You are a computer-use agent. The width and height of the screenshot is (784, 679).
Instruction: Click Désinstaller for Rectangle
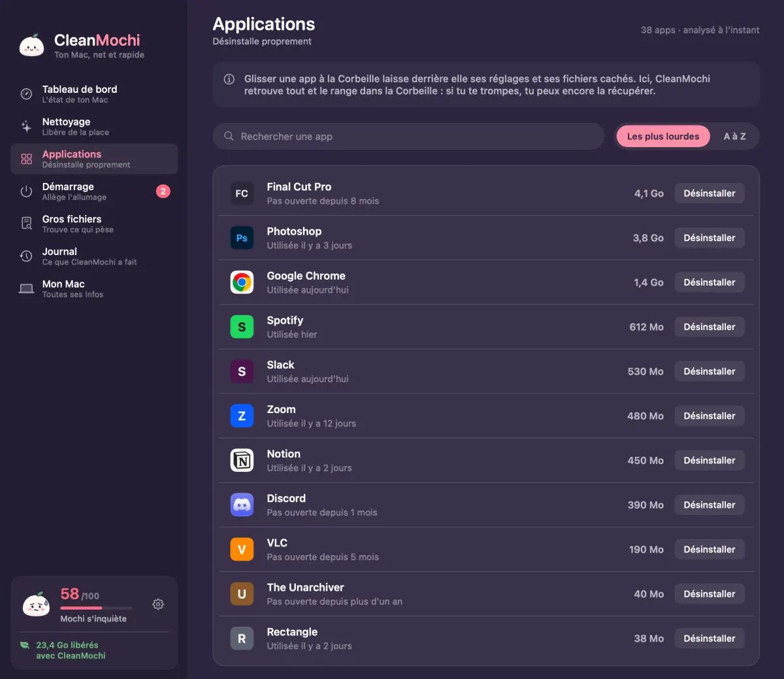(710, 638)
